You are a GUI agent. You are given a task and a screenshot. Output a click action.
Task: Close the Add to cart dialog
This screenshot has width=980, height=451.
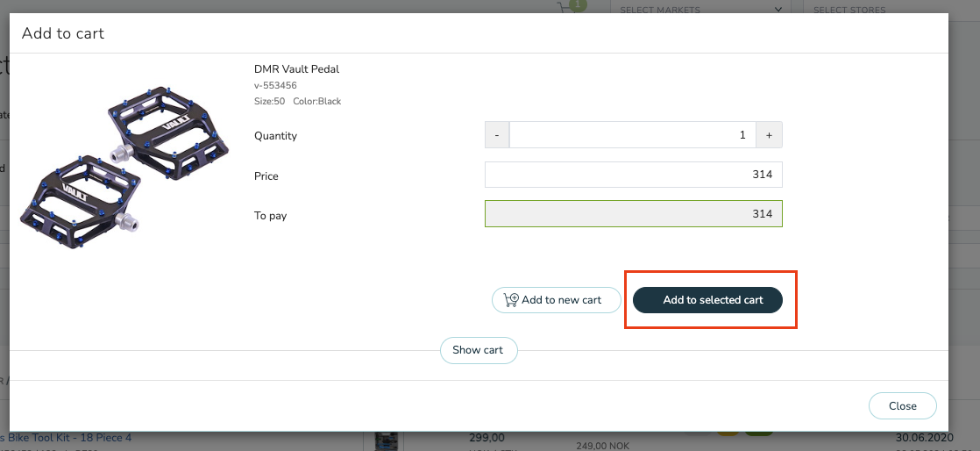coord(902,406)
